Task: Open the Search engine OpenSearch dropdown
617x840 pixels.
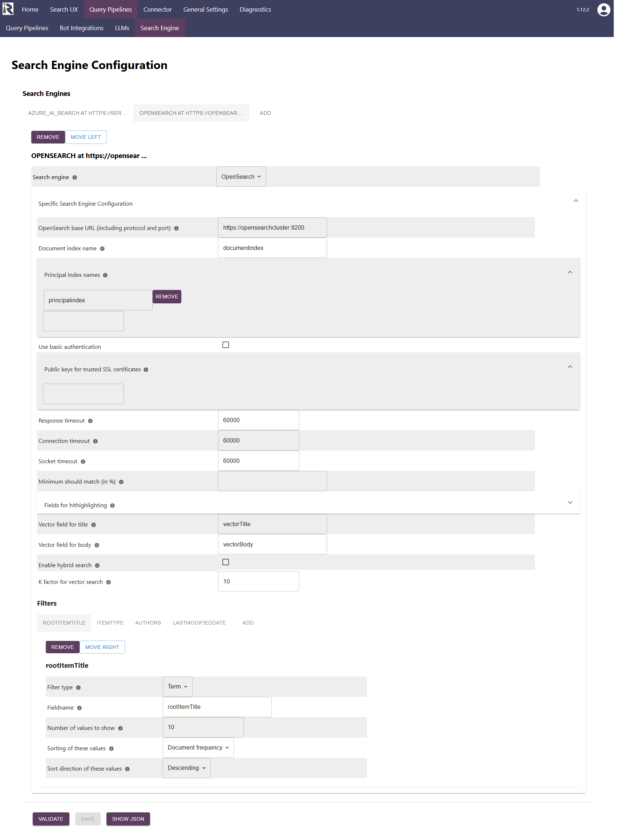Action: [x=241, y=177]
